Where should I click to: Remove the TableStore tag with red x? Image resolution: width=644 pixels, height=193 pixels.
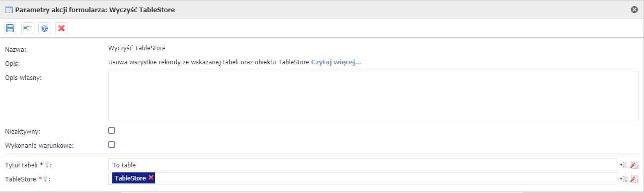(x=151, y=178)
